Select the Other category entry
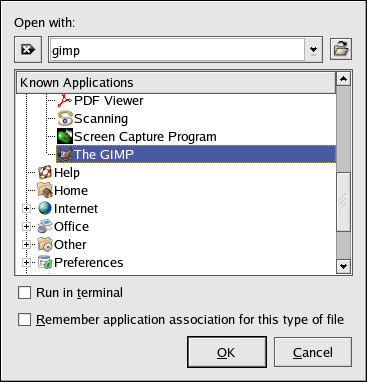 tap(70, 245)
